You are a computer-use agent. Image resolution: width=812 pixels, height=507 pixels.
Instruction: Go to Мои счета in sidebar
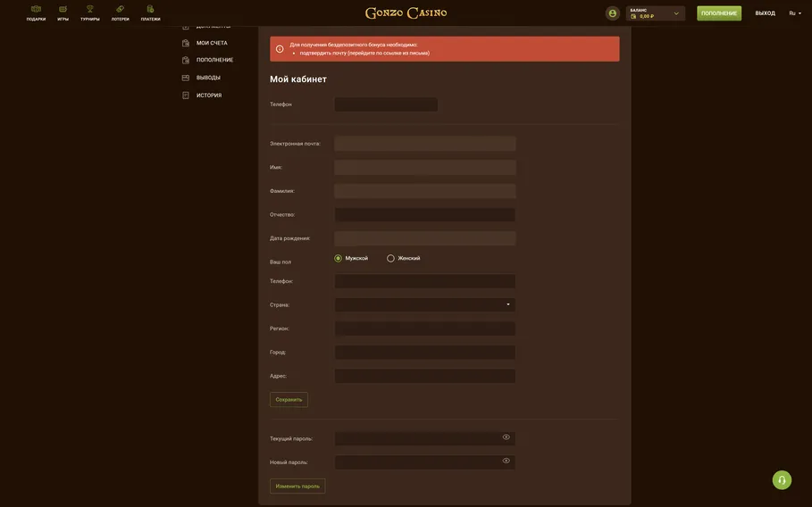(x=212, y=43)
